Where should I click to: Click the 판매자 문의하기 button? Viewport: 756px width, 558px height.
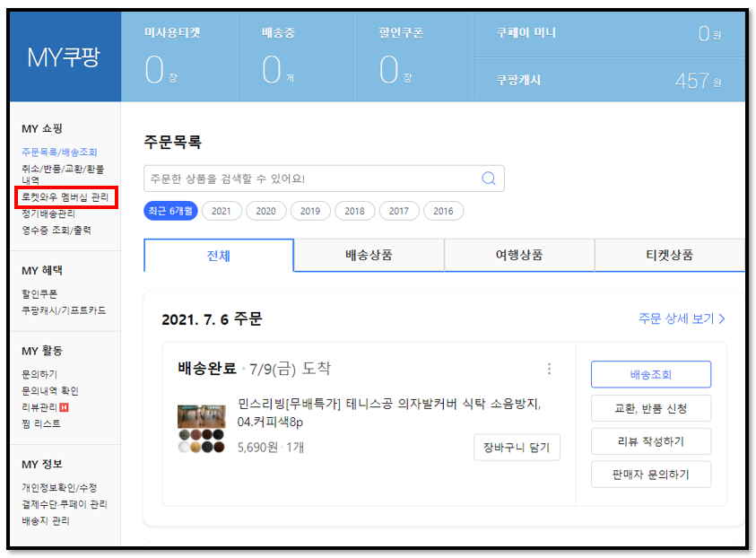click(x=651, y=474)
